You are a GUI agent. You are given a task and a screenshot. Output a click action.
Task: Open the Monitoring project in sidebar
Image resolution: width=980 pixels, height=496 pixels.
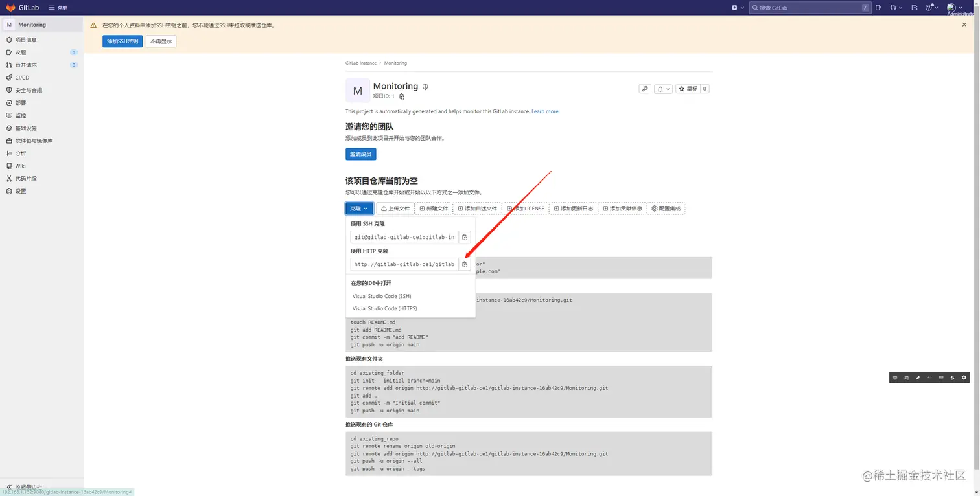41,25
